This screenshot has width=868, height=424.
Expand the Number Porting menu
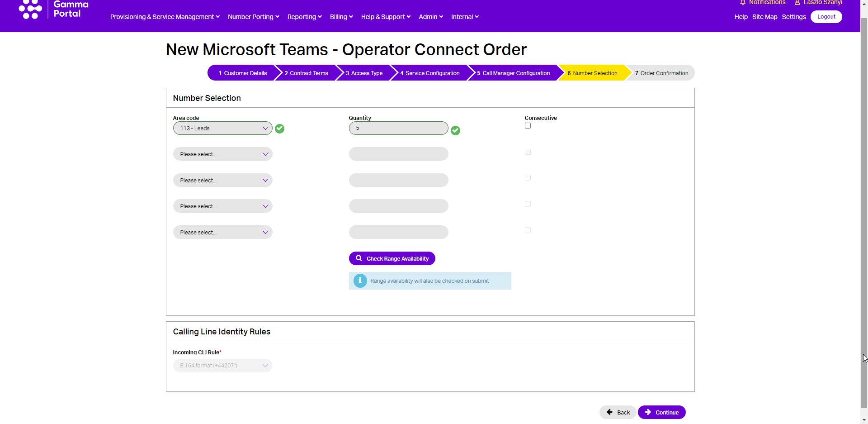coord(254,17)
